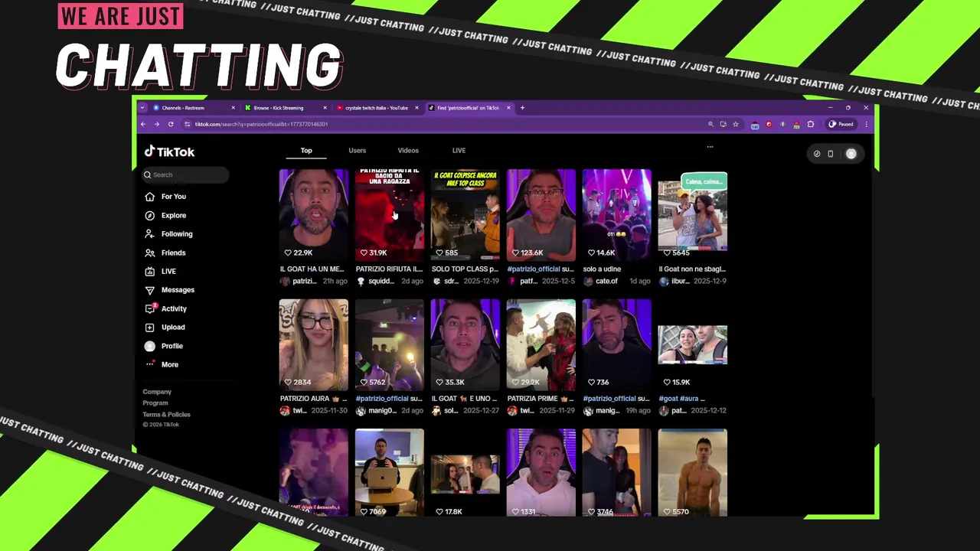The width and height of the screenshot is (980, 551).
Task: Open the Terms & Policies footer link
Action: click(167, 415)
